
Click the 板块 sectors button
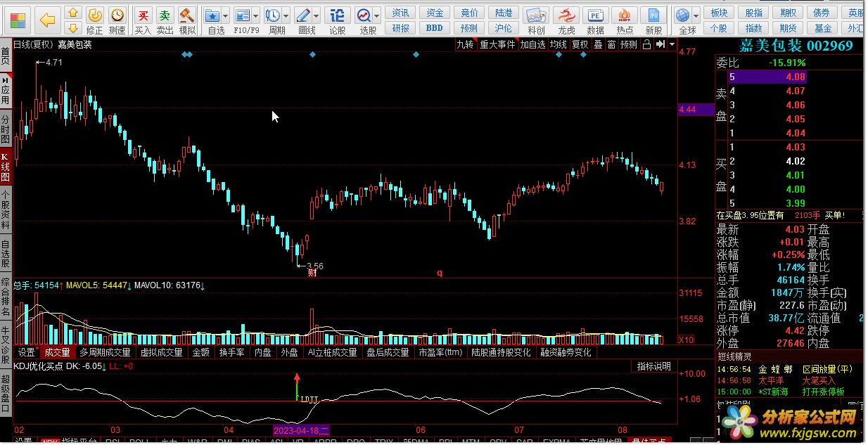pyautogui.click(x=719, y=13)
